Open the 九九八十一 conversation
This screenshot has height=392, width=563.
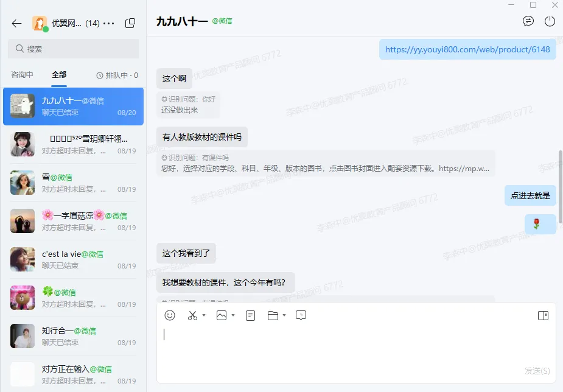tap(73, 107)
